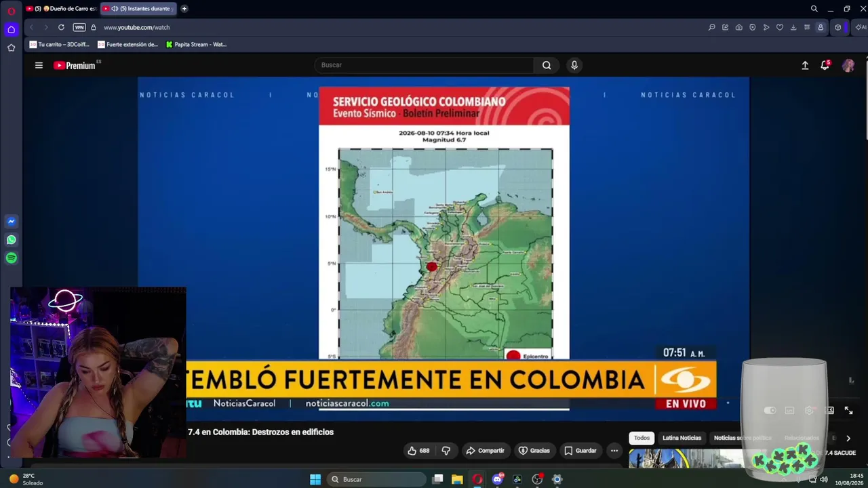This screenshot has height=488, width=868.
Task: Select the Latina Noticias filter chip
Action: click(x=682, y=438)
